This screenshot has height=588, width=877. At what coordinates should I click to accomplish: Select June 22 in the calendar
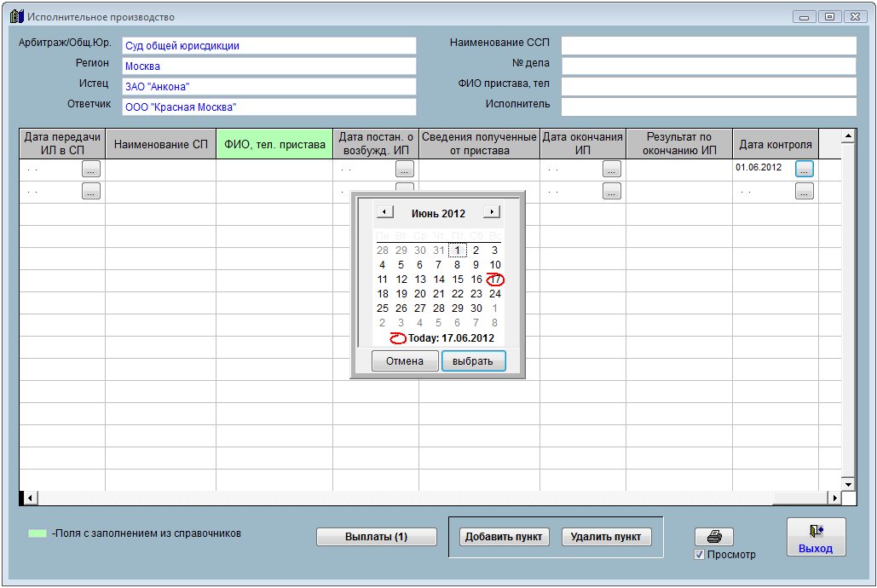(458, 294)
